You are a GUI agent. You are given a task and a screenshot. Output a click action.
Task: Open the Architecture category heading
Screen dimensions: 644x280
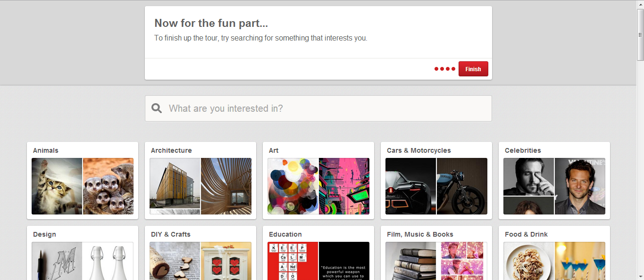tap(171, 150)
